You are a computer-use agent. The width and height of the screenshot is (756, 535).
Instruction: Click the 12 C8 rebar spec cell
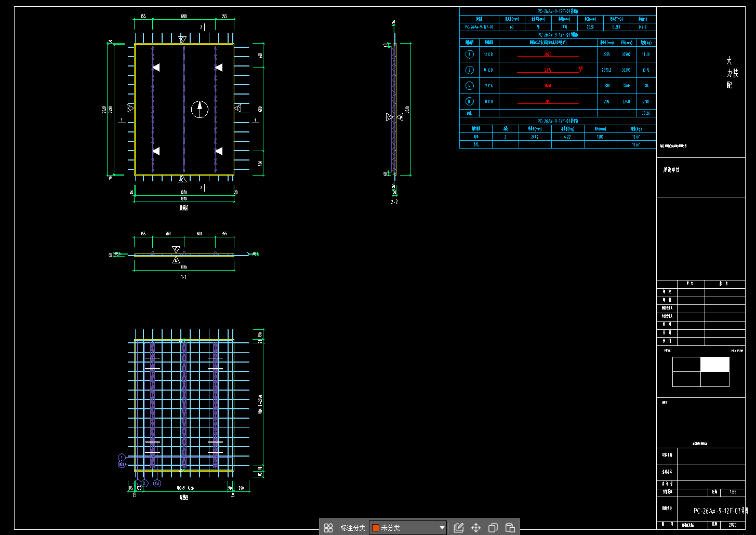click(488, 54)
